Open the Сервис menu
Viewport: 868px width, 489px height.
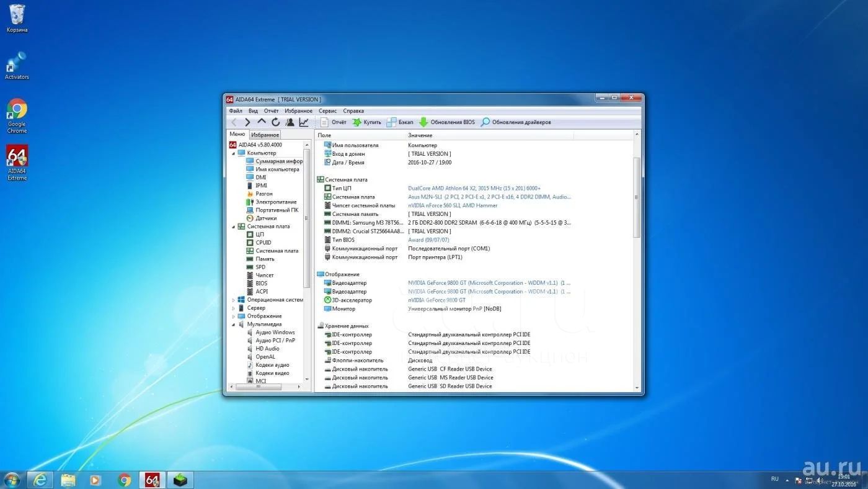[x=327, y=111]
